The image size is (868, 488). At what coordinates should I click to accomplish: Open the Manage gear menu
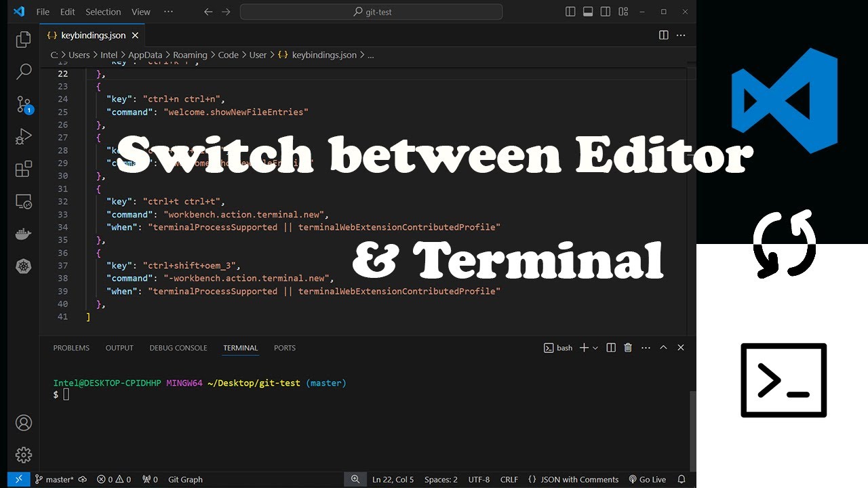pos(24,455)
